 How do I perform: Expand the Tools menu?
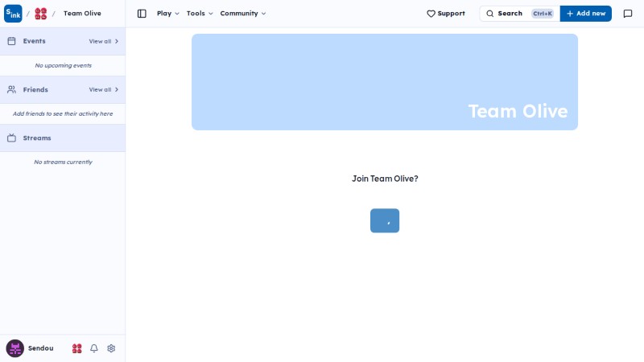click(200, 14)
